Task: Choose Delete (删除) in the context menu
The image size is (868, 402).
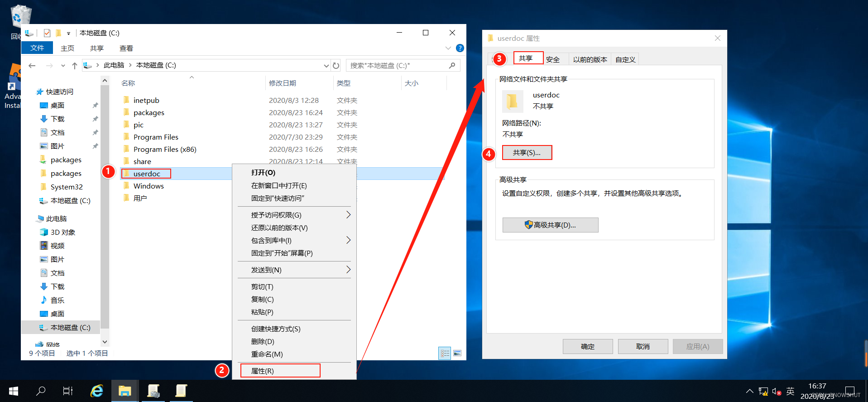Action: (294, 341)
